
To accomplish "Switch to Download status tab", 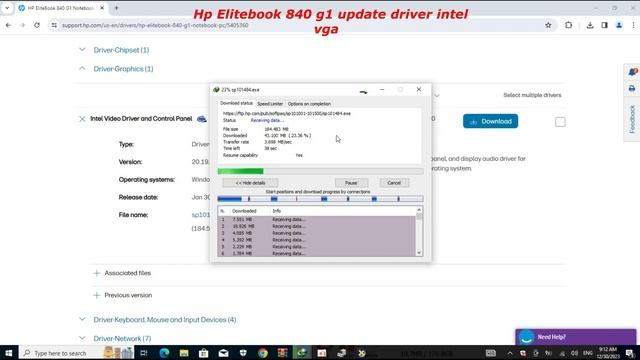I will [236, 103].
